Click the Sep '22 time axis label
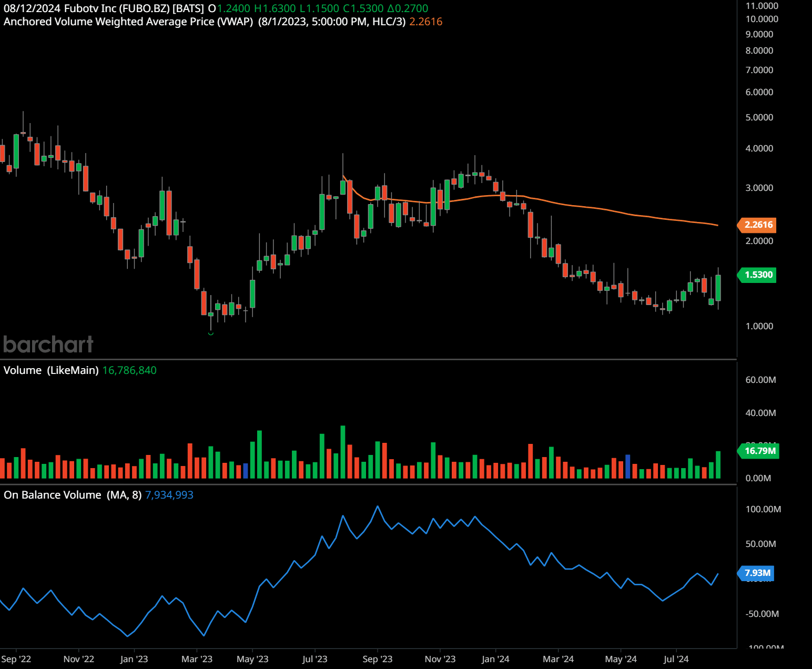The width and height of the screenshot is (812, 669). click(16, 659)
